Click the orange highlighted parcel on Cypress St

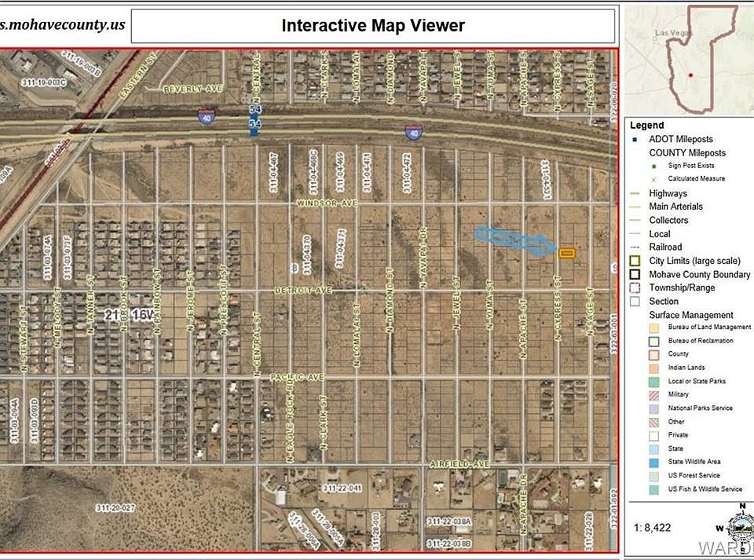567,253
